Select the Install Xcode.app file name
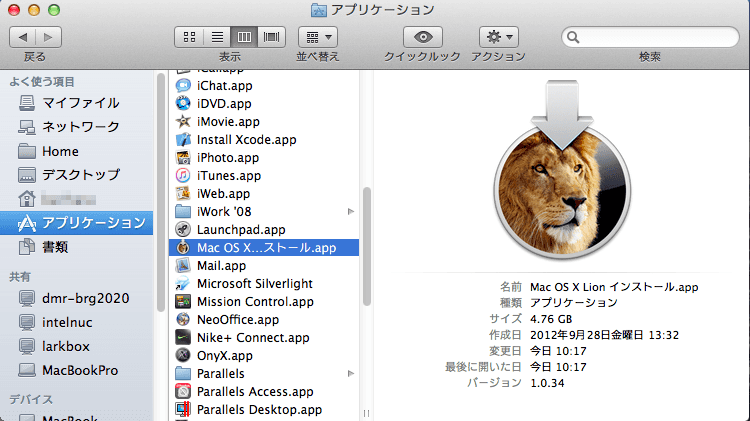750x421 pixels. pos(246,140)
